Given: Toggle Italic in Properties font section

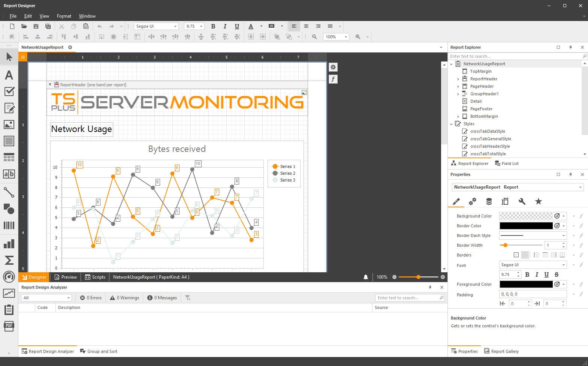Looking at the screenshot, I should pos(537,274).
